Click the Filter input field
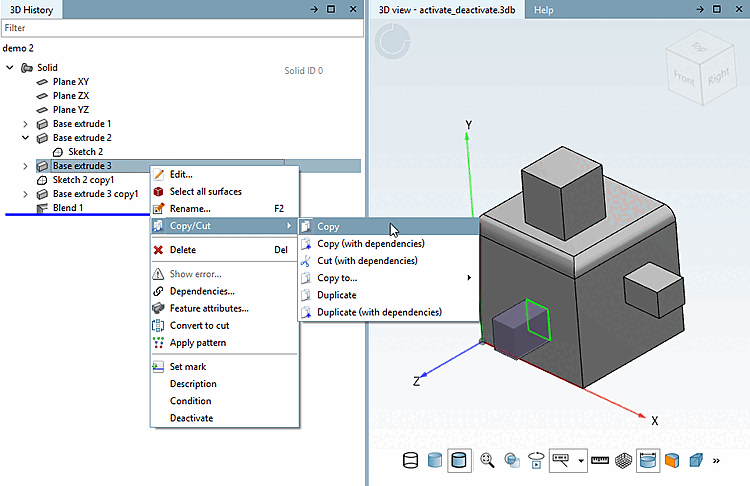This screenshot has width=750, height=486. pyautogui.click(x=182, y=28)
